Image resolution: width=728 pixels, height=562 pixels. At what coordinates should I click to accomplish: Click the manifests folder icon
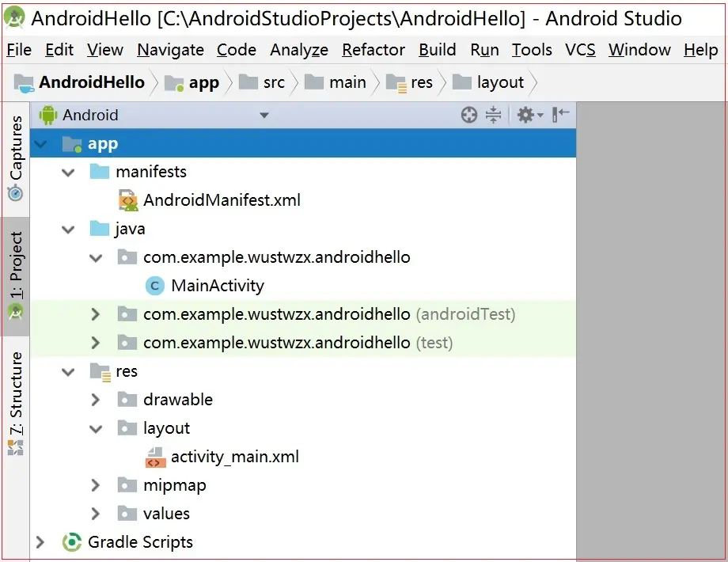point(100,172)
